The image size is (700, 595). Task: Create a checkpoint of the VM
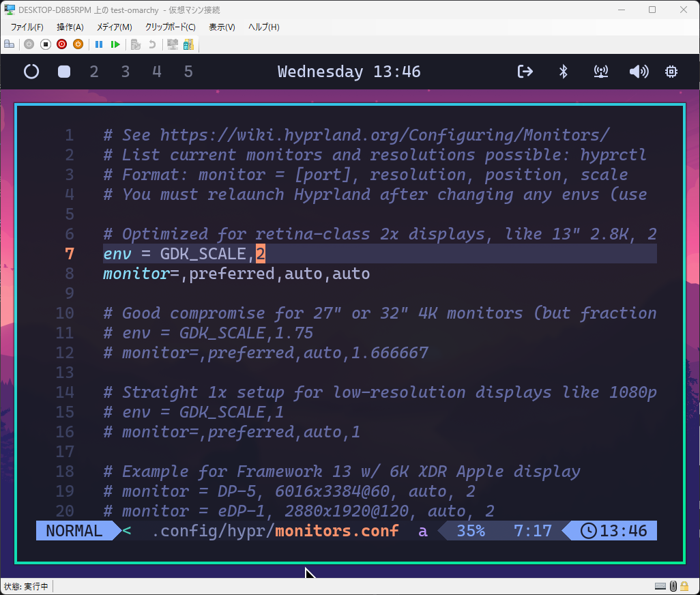coord(136,44)
